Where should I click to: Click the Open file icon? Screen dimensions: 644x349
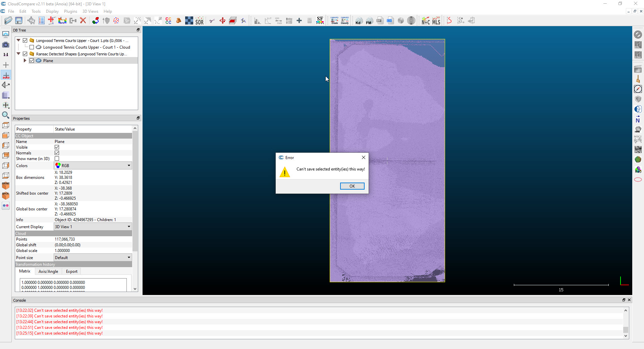tap(8, 21)
